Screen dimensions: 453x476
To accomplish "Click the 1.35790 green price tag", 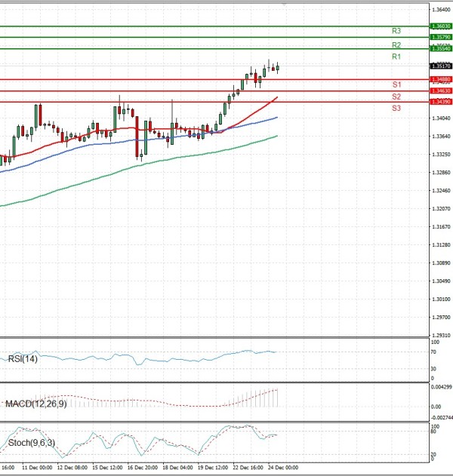I will [441, 37].
